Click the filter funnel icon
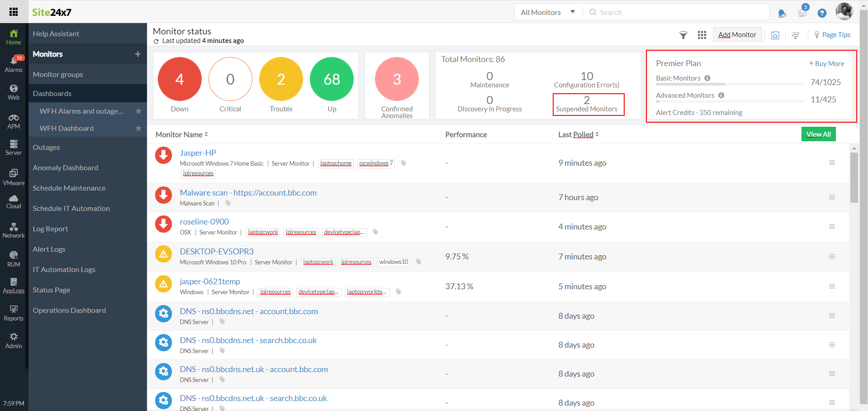Screen dimensions: 868x411 point(683,35)
